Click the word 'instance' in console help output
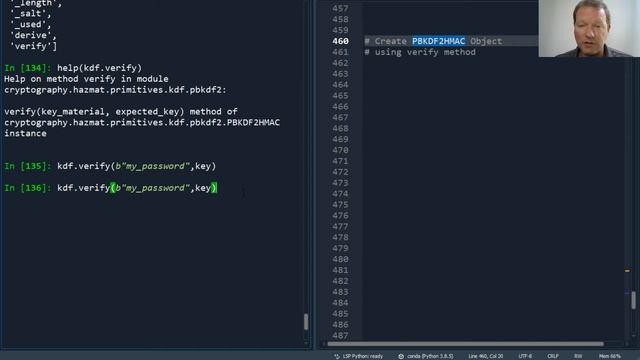The height and width of the screenshot is (360, 640). [x=25, y=133]
